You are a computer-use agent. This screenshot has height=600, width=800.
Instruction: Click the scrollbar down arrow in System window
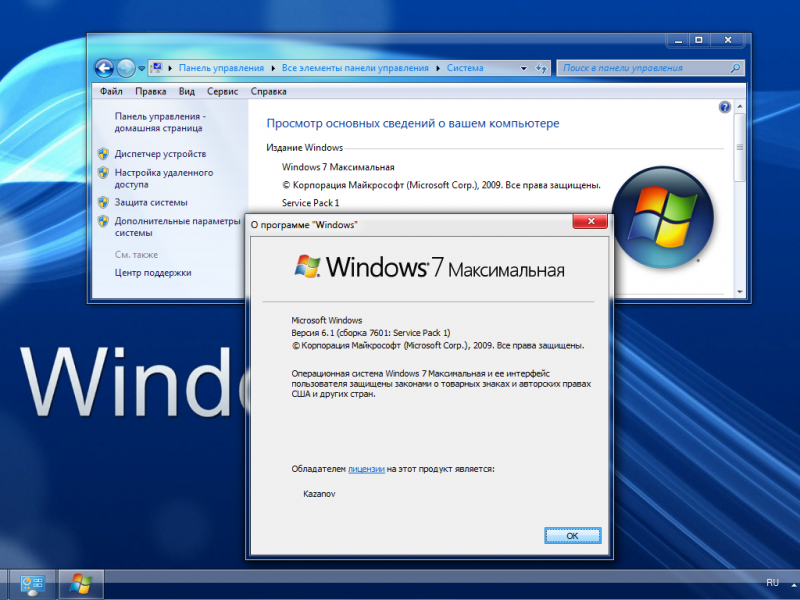[x=740, y=292]
